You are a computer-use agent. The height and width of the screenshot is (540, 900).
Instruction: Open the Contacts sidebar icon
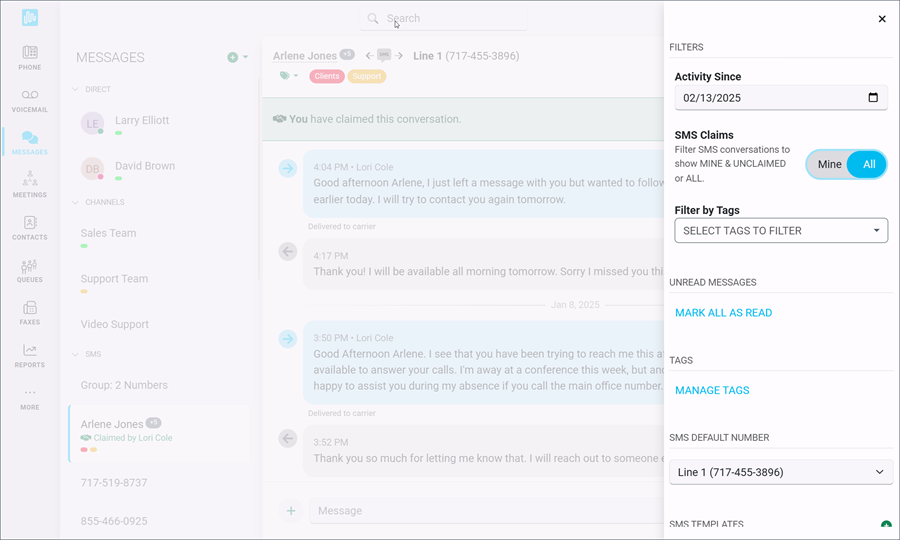pos(30,228)
